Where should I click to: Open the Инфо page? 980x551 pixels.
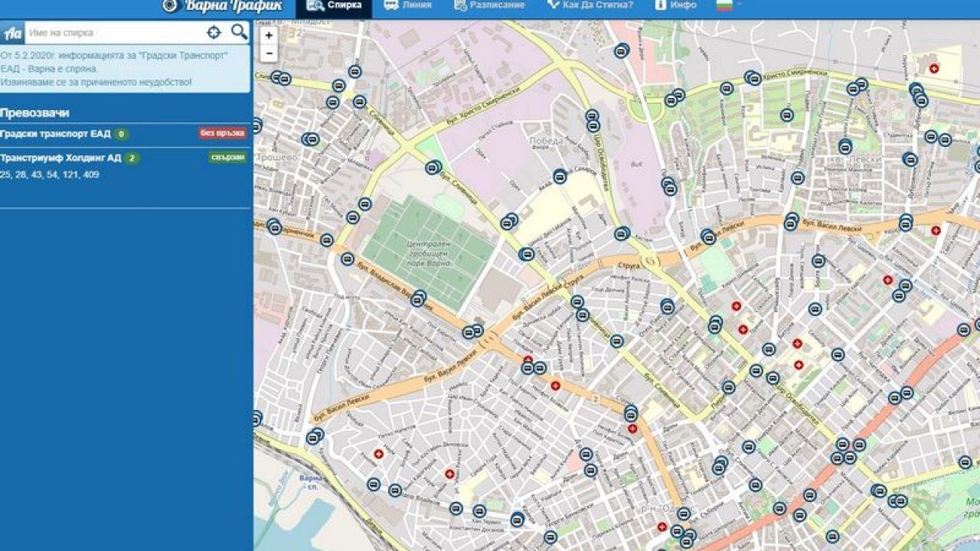pos(675,5)
